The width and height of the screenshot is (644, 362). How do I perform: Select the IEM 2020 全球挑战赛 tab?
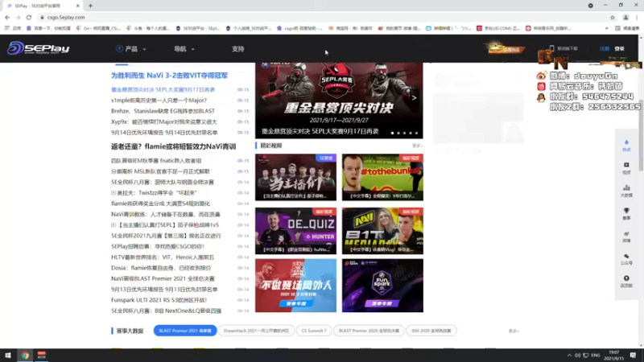pyautogui.click(x=431, y=331)
